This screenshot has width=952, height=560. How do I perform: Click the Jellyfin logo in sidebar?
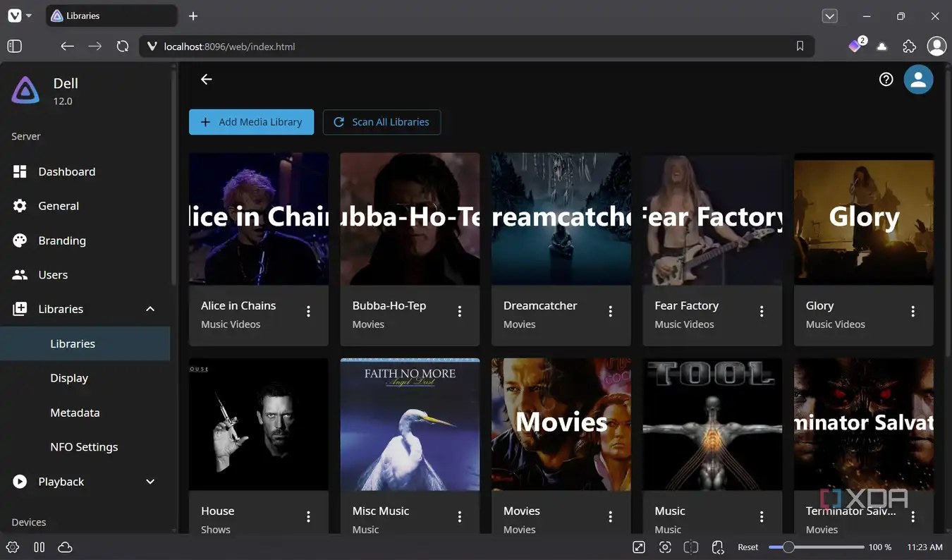click(x=25, y=91)
